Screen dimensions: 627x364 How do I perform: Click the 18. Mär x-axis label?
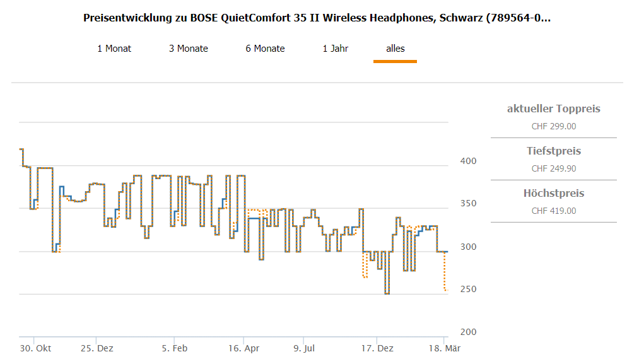coord(444,348)
